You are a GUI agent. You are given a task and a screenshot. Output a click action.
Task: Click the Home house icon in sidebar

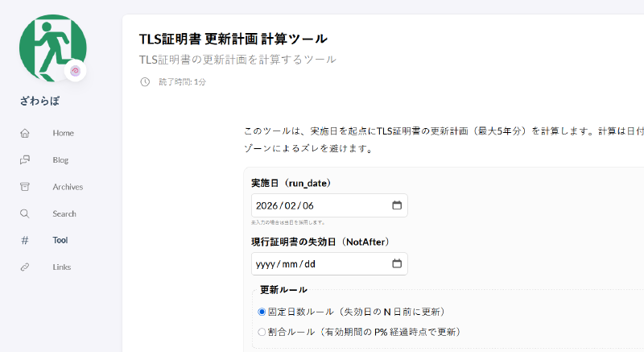(x=25, y=133)
